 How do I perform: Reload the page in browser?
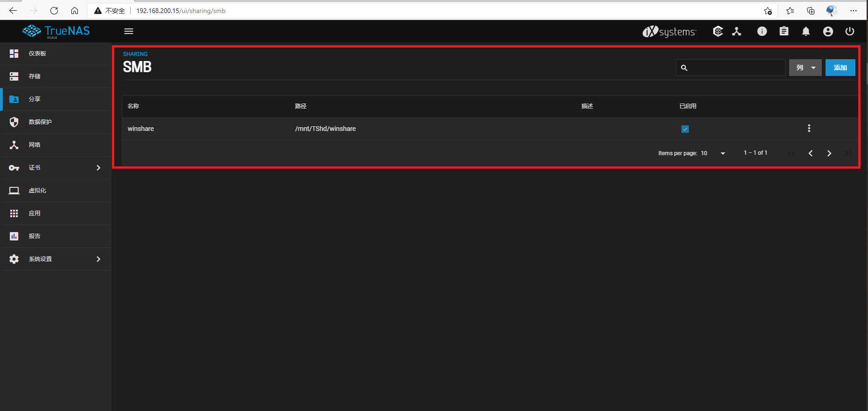point(54,10)
